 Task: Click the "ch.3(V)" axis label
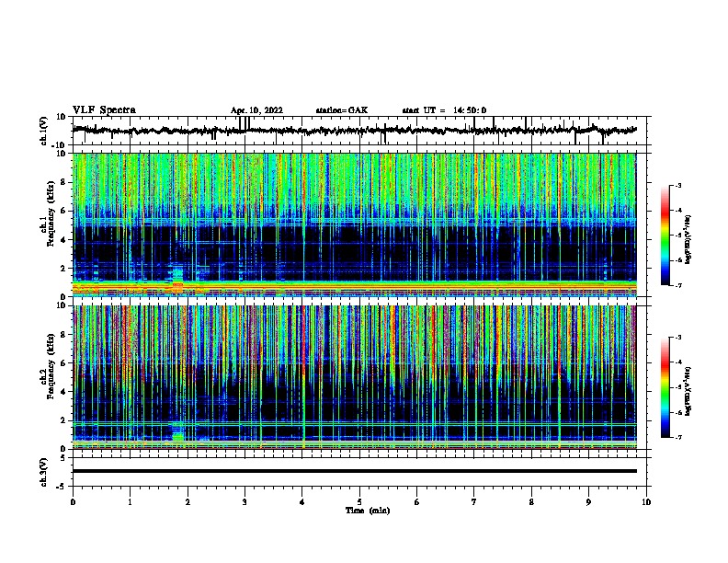(44, 472)
